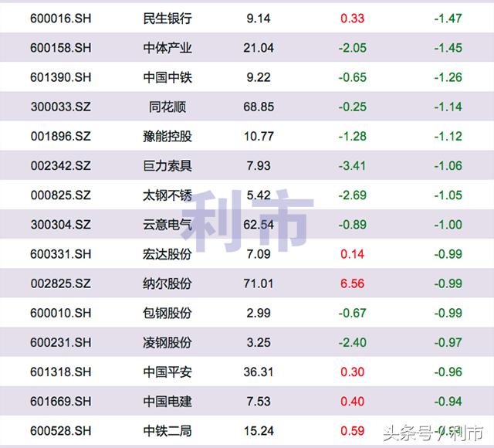Click value -1.45 in the 中体产业 row
This screenshot has height=448, width=494.
448,48
